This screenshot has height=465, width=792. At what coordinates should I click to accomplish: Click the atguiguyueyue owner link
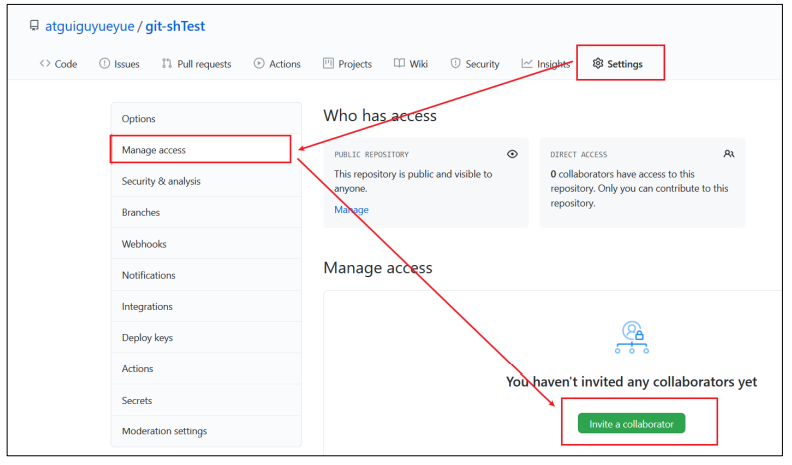[90, 26]
